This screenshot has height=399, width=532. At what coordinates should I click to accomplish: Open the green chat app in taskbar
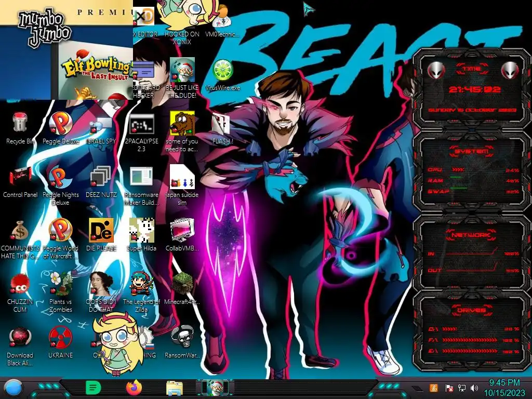click(92, 388)
